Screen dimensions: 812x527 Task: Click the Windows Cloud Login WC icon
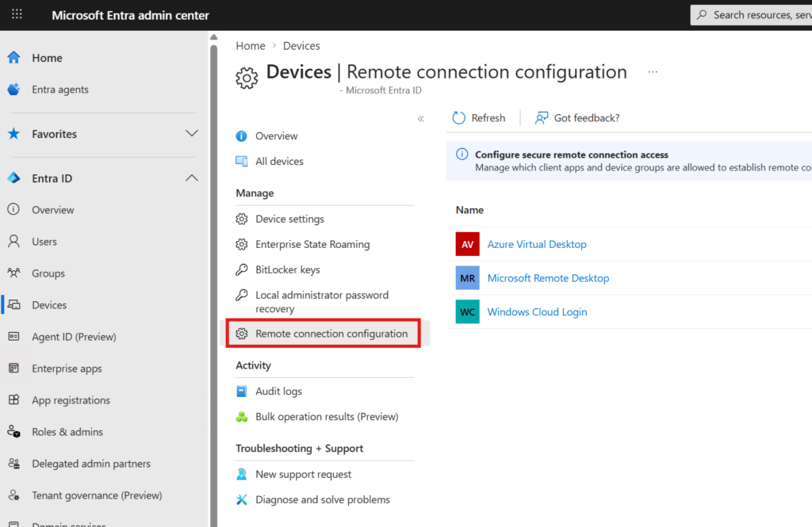(467, 311)
